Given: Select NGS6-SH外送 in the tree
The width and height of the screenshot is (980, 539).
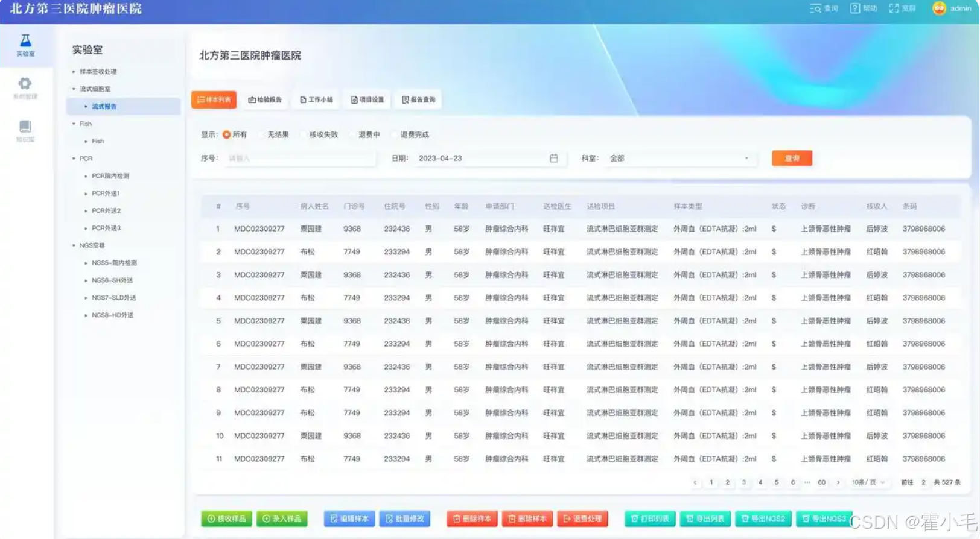Looking at the screenshot, I should coord(112,280).
